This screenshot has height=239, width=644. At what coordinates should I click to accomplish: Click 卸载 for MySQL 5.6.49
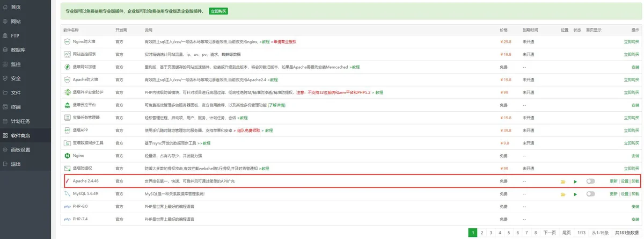(x=635, y=194)
